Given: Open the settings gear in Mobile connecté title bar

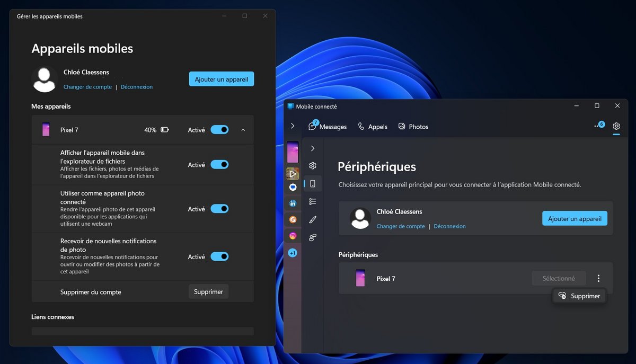Looking at the screenshot, I should 616,127.
